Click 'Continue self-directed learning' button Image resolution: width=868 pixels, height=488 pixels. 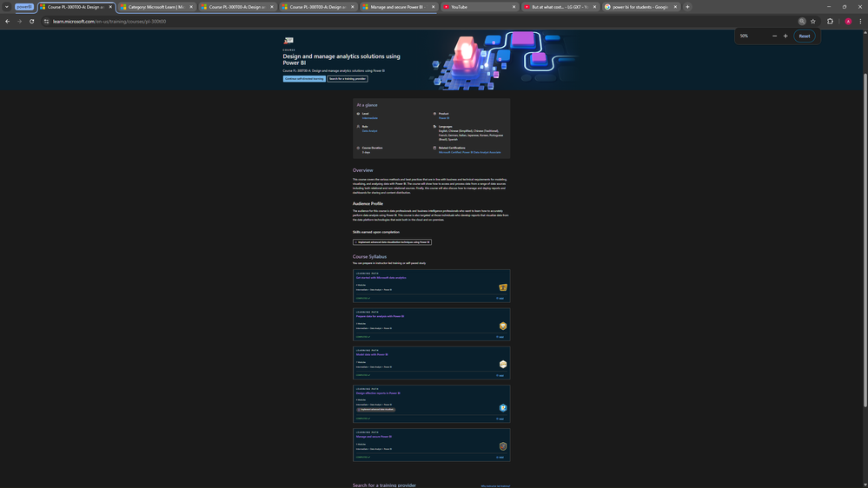[304, 78]
